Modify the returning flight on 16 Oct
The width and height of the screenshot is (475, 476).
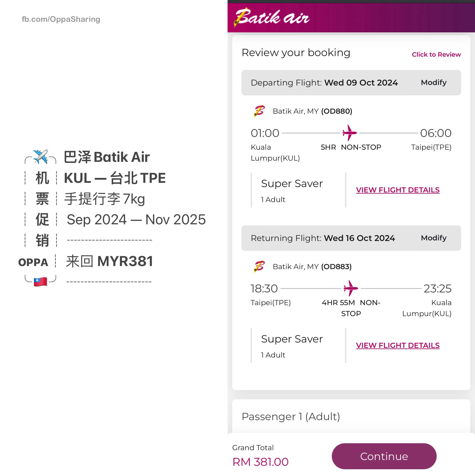click(x=433, y=238)
